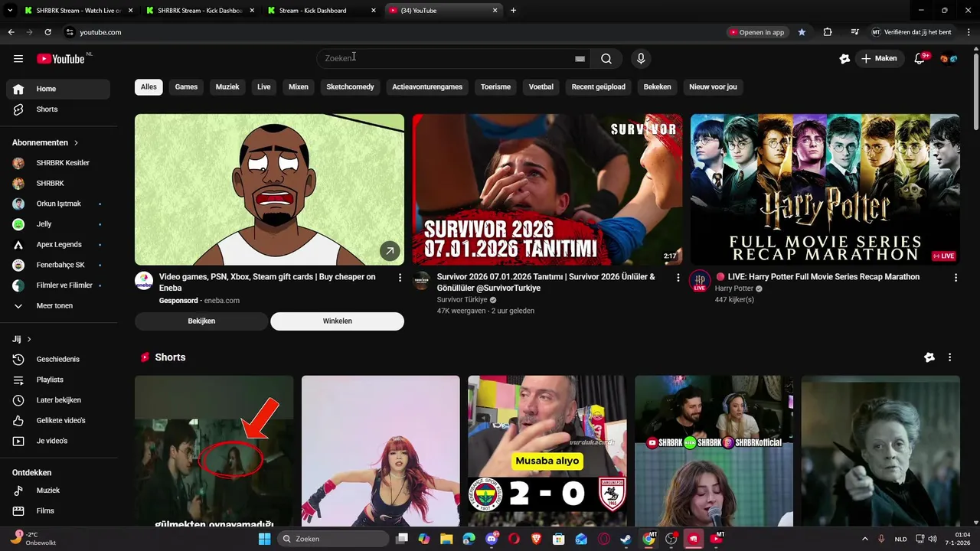Screen dimensions: 980x551
Task: Open Geschiedenis in the sidebar
Action: click(x=58, y=359)
